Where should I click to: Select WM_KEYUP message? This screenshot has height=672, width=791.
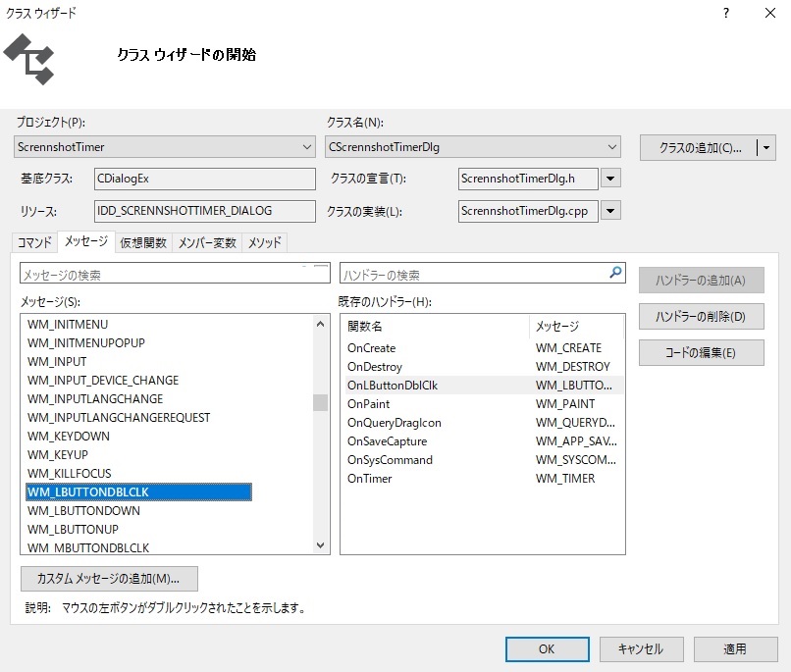(x=58, y=455)
